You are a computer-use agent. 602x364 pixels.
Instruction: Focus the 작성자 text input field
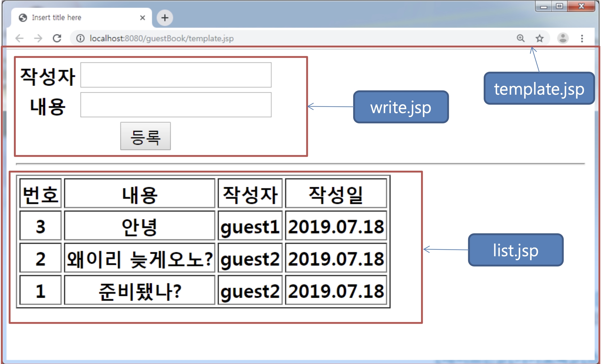(176, 75)
